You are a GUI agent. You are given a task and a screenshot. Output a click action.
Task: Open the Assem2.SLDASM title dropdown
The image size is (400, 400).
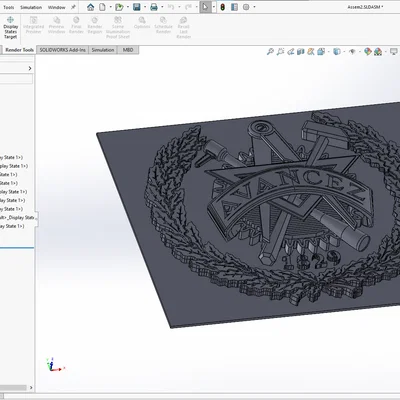tap(365, 7)
